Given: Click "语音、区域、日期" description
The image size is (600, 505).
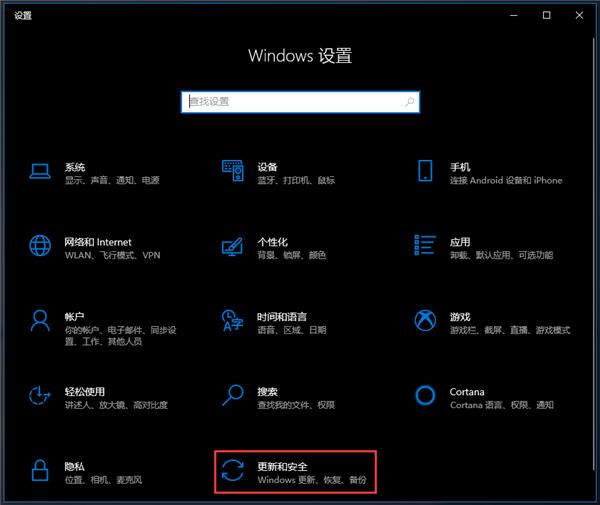Looking at the screenshot, I should 292,330.
